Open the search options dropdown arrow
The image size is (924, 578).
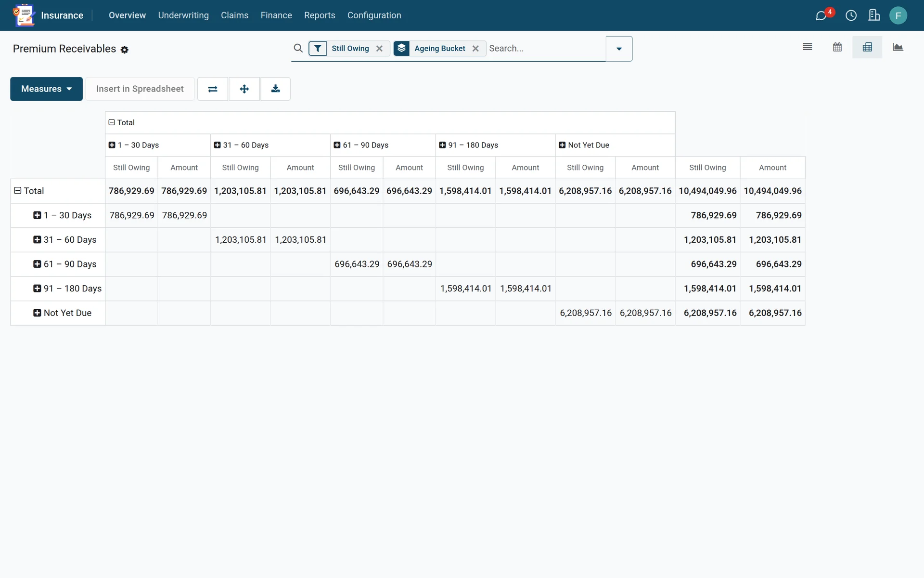(619, 49)
